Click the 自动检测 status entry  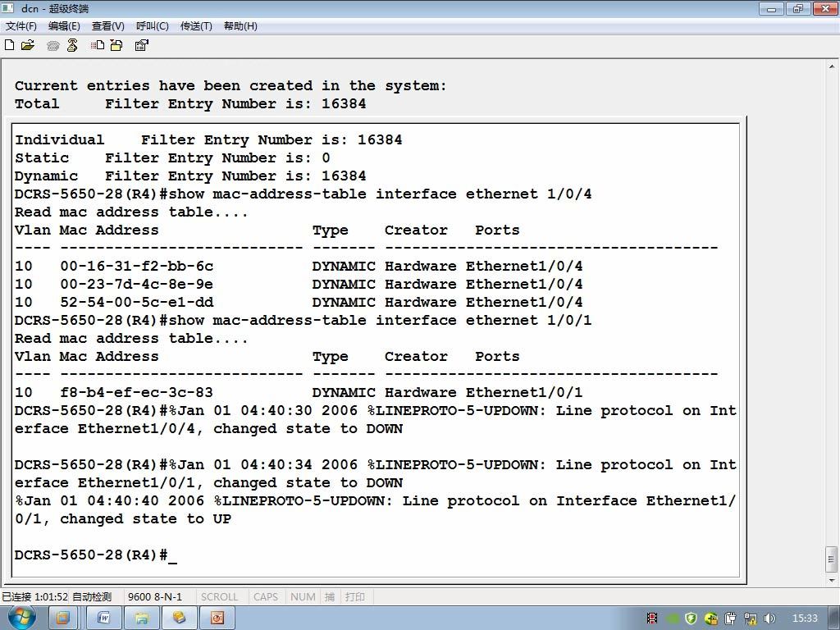(x=92, y=597)
